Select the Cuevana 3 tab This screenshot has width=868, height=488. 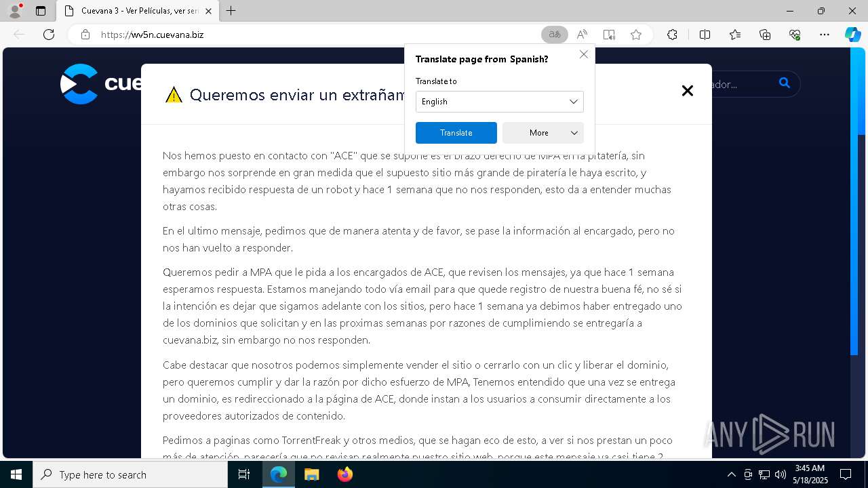tap(138, 11)
